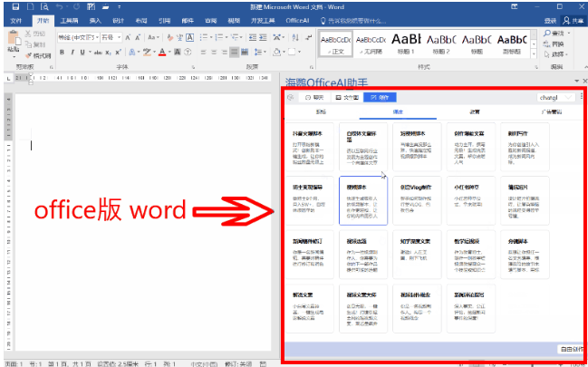Image resolution: width=588 pixels, height=367 pixels.
Task: Open the Change Case Aa dropdown
Action: 153,37
